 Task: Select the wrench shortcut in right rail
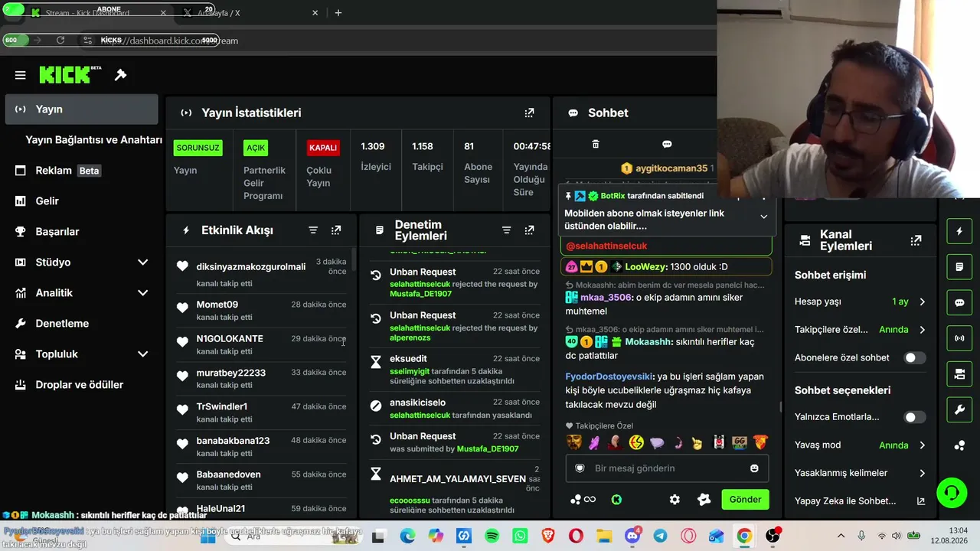pyautogui.click(x=959, y=409)
